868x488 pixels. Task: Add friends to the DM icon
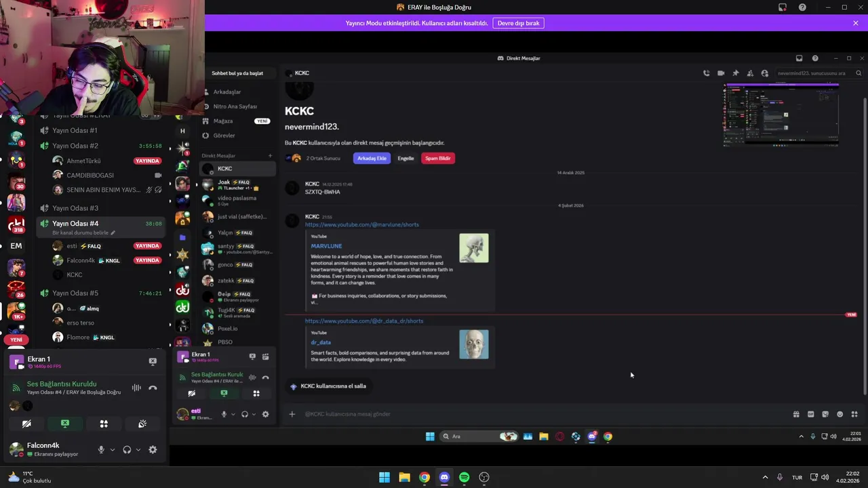[x=750, y=73]
